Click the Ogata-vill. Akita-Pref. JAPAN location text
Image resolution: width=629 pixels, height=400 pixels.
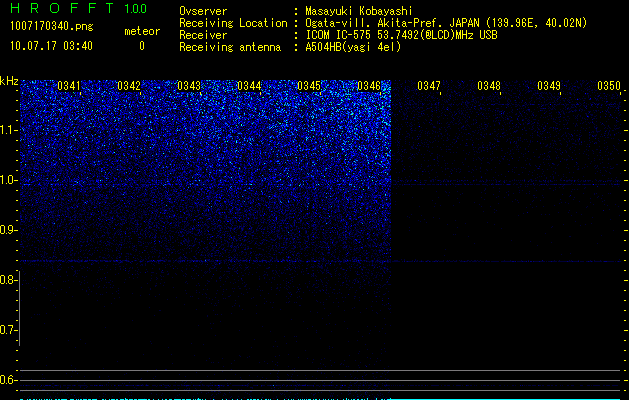446,23
